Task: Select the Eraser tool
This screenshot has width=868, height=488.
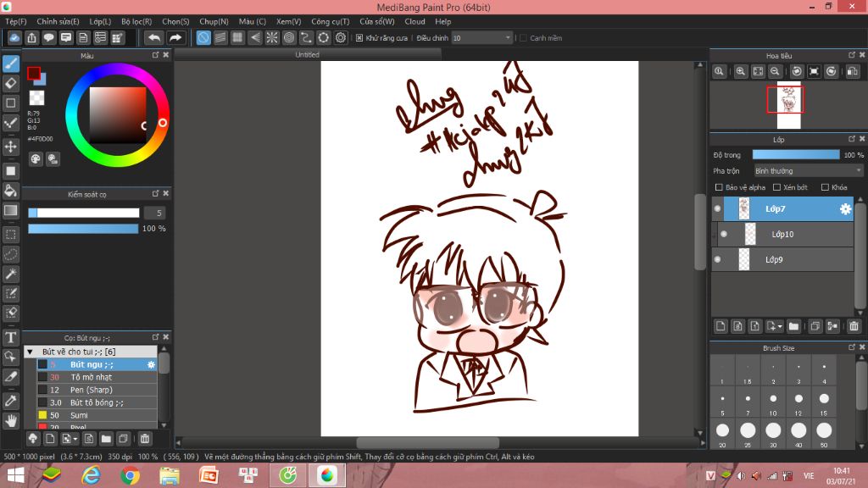Action: (x=10, y=84)
